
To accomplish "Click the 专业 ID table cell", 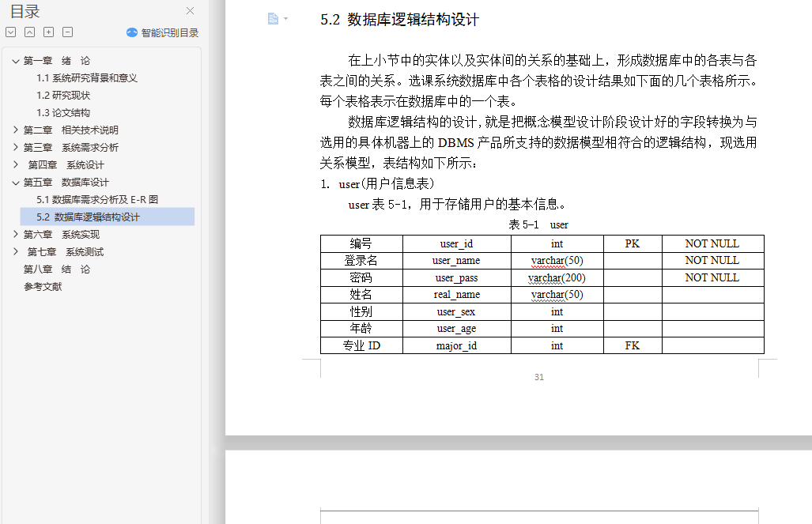I will pos(361,345).
